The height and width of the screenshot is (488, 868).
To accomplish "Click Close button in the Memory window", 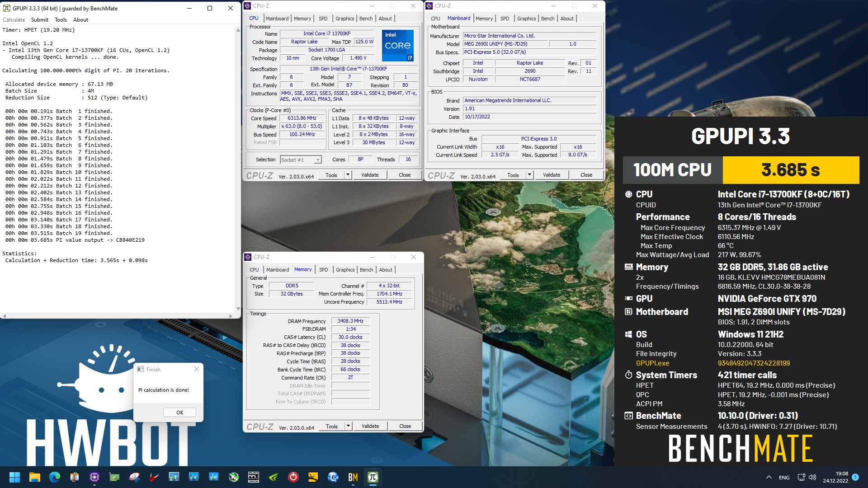I will [405, 426].
